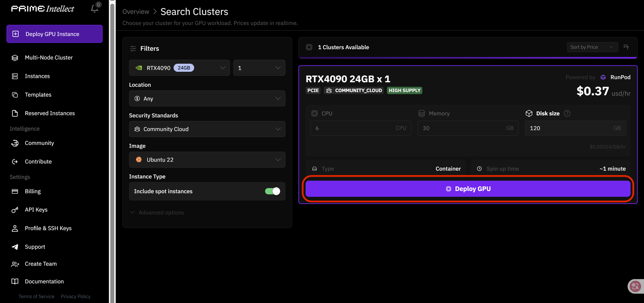Open the Sort by Price dropdown

tap(592, 47)
